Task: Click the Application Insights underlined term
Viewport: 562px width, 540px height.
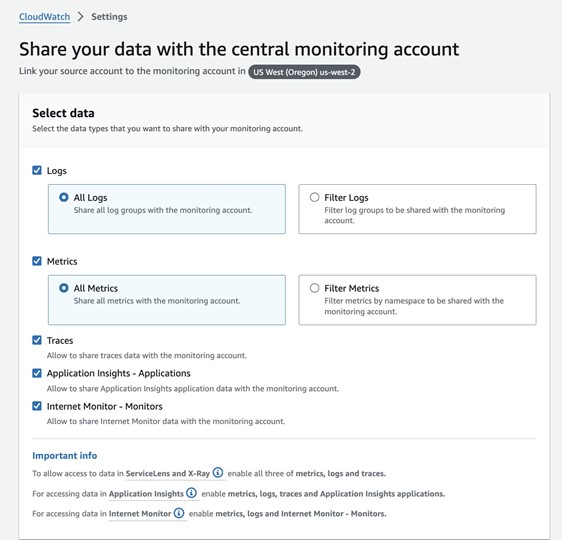Action: click(x=146, y=494)
